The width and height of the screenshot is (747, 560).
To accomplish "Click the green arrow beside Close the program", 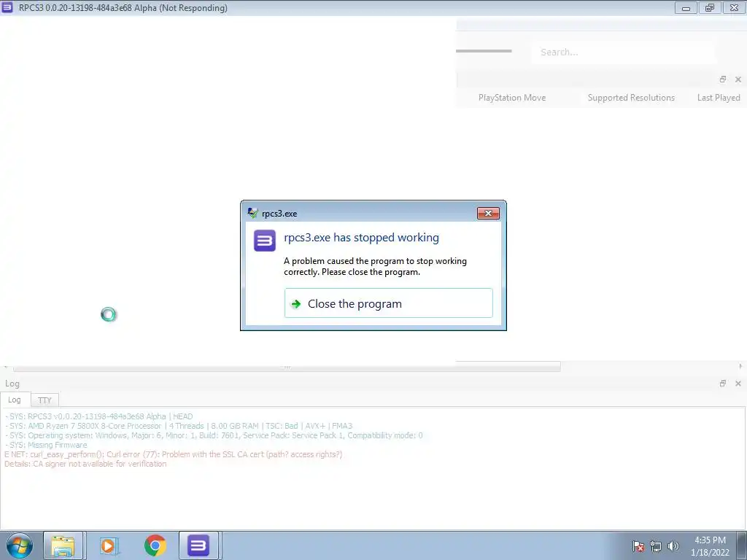I will click(x=296, y=304).
